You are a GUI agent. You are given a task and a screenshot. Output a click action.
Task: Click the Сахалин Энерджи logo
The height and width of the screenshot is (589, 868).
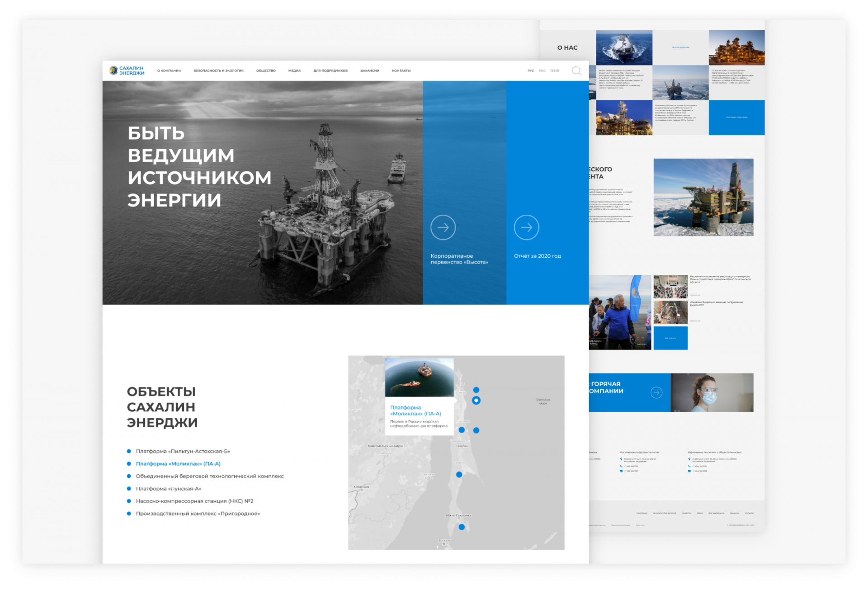[x=127, y=71]
